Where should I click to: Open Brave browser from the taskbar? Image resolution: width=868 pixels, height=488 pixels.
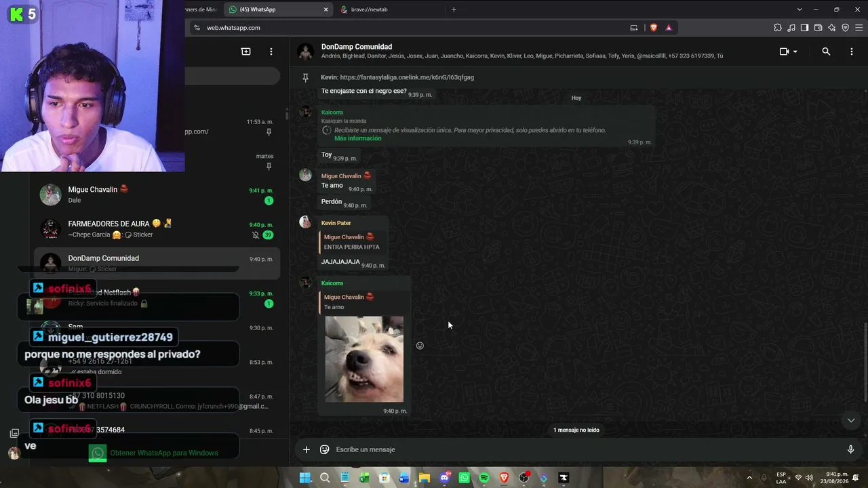(x=504, y=478)
